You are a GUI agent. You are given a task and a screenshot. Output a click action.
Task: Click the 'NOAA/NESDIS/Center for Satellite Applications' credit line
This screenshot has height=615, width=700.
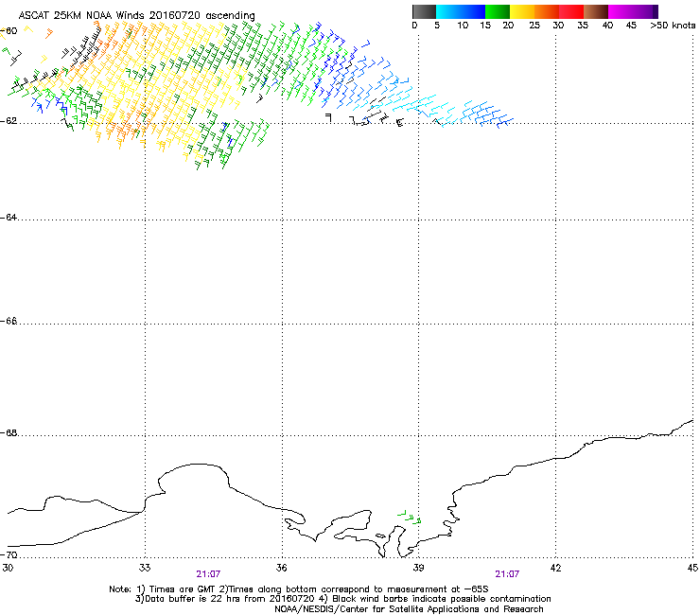pos(409,609)
